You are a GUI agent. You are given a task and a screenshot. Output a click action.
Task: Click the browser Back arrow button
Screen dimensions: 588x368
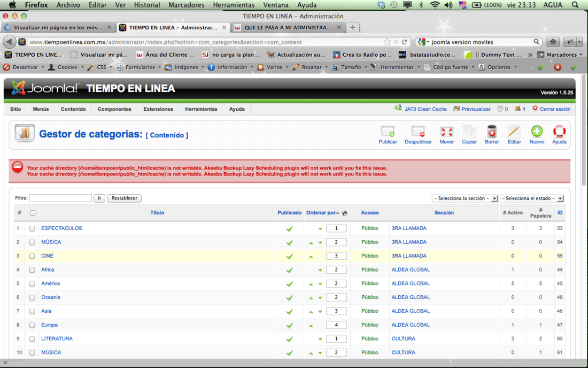tap(10, 42)
